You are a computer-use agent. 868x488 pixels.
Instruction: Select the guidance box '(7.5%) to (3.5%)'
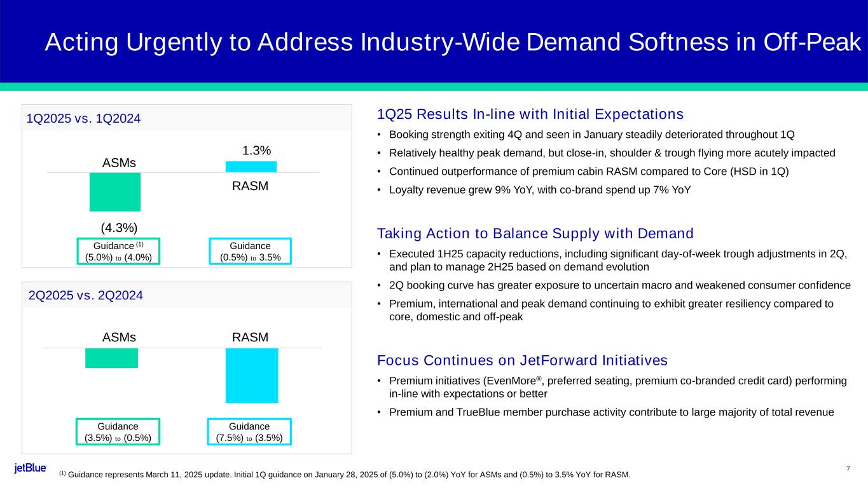(x=250, y=431)
